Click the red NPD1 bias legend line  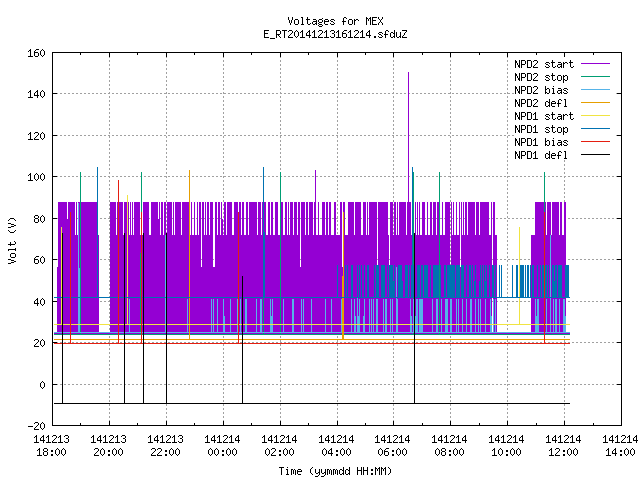595,142
